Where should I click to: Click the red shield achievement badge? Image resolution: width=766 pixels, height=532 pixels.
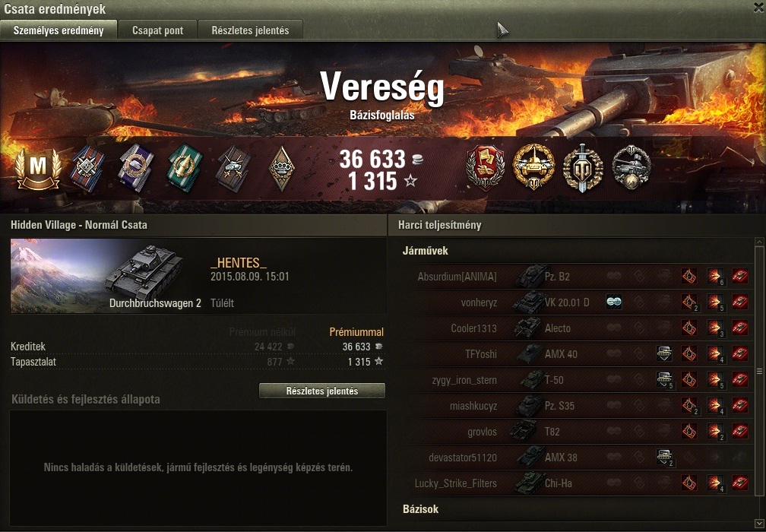pos(485,167)
